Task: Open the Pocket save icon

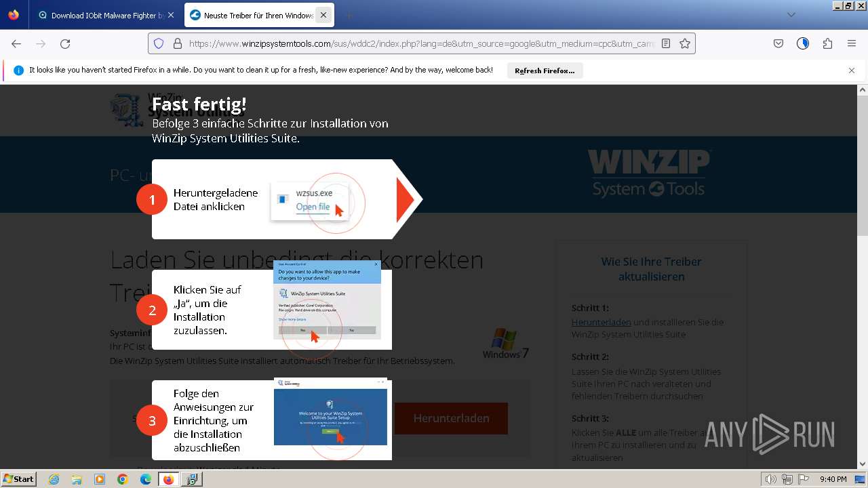Action: [778, 43]
